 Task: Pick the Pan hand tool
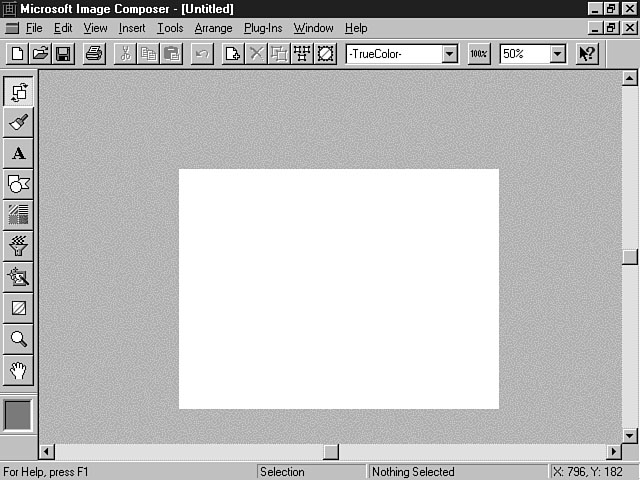click(18, 370)
